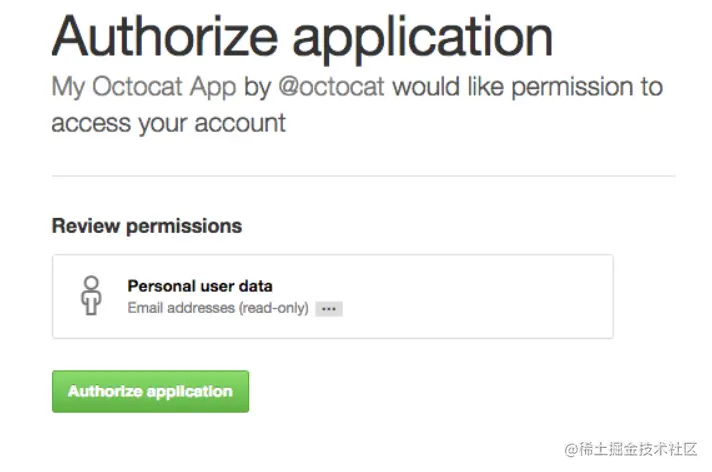
Task: Click the 稀土掘金技术社区 watermark
Action: 630,448
